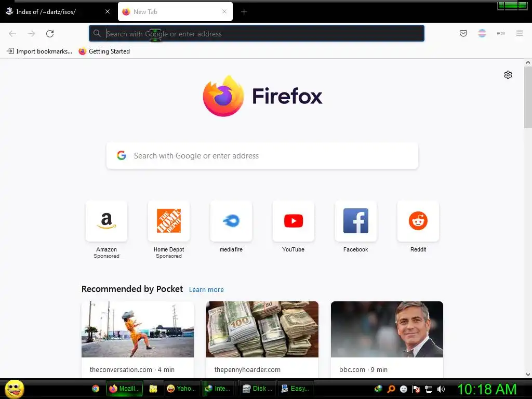Launch Chrome from the taskbar

coord(96,389)
